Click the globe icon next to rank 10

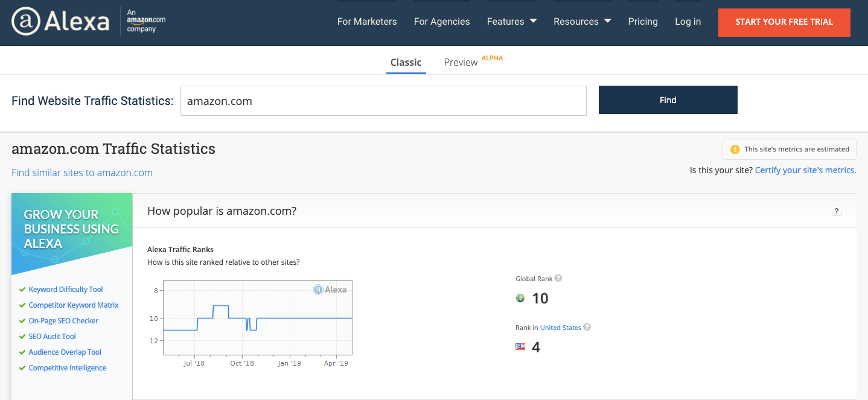[x=520, y=298]
